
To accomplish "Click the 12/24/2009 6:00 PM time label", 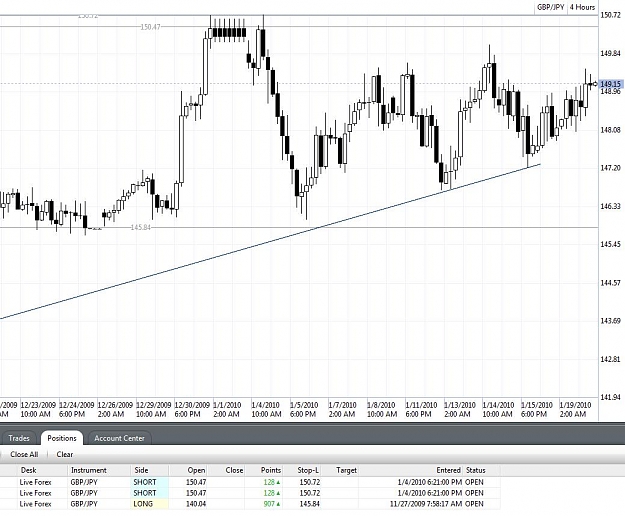I will coord(77,410).
